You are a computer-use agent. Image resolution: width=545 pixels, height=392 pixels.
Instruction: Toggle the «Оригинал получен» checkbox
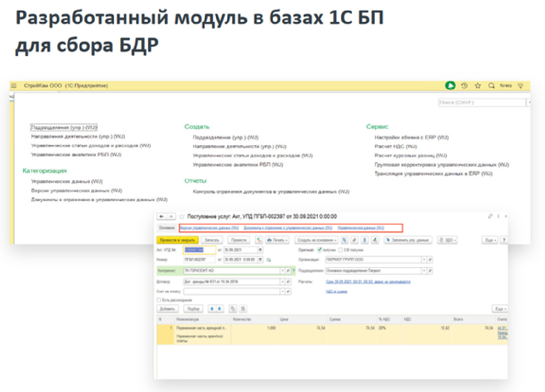(320, 250)
